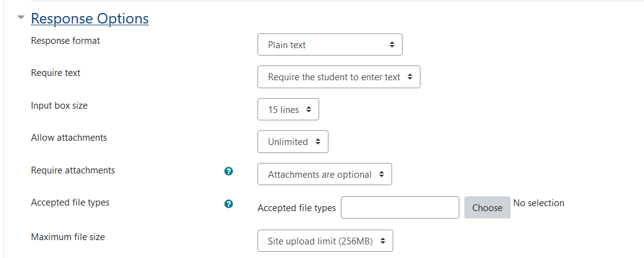Open the Response format dropdown showing Plain text
This screenshot has width=644, height=258.
pyautogui.click(x=330, y=44)
